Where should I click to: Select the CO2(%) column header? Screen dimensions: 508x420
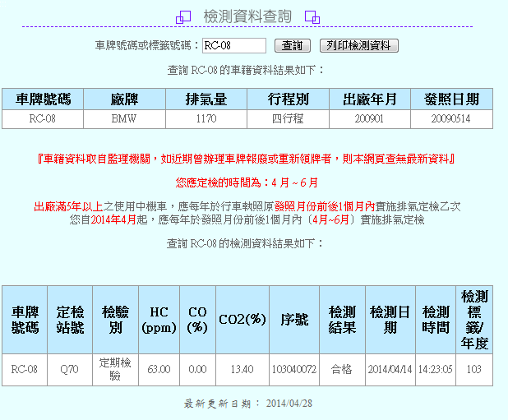pyautogui.click(x=242, y=320)
